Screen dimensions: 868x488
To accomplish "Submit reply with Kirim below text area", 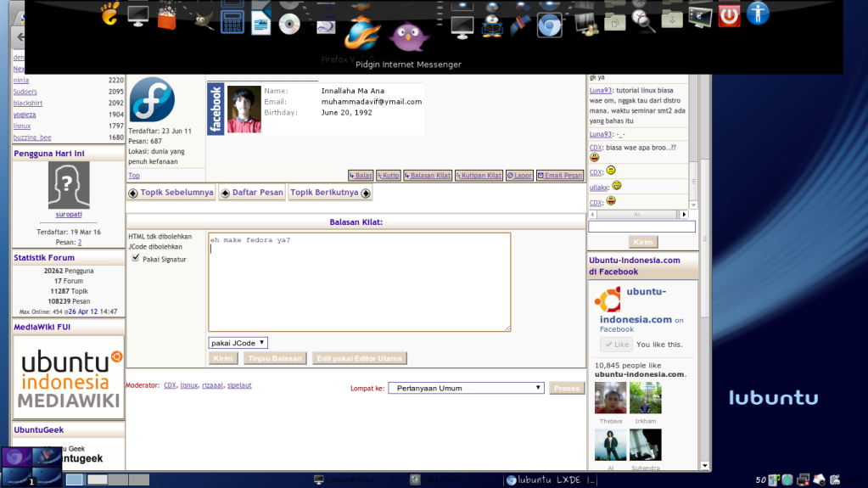I will (x=223, y=358).
